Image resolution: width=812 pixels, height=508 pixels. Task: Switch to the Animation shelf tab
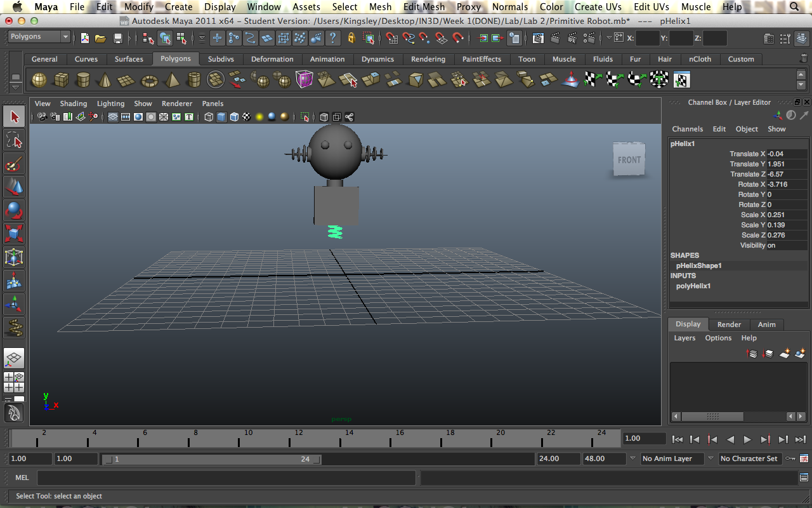(327, 59)
